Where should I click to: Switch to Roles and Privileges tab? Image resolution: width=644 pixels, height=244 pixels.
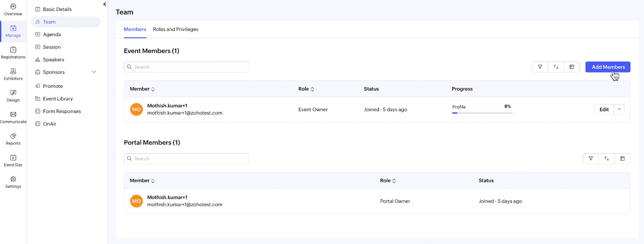pyautogui.click(x=175, y=29)
